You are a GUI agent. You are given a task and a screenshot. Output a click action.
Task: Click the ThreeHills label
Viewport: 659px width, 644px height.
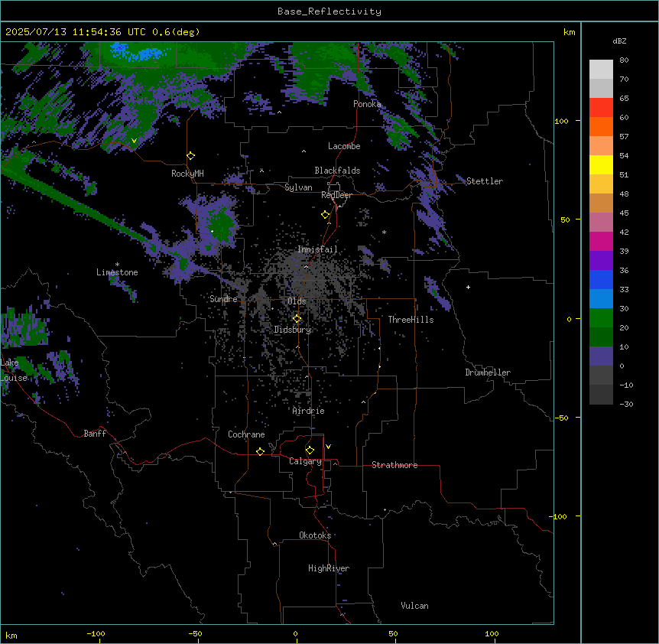point(411,320)
